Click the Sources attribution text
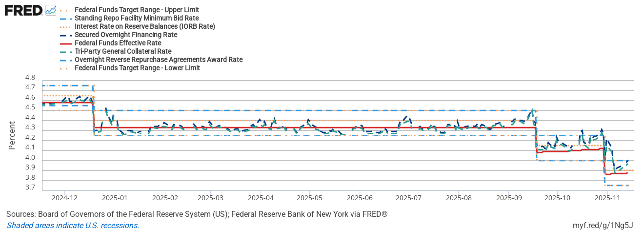The width and height of the screenshot is (644, 231). click(197, 214)
